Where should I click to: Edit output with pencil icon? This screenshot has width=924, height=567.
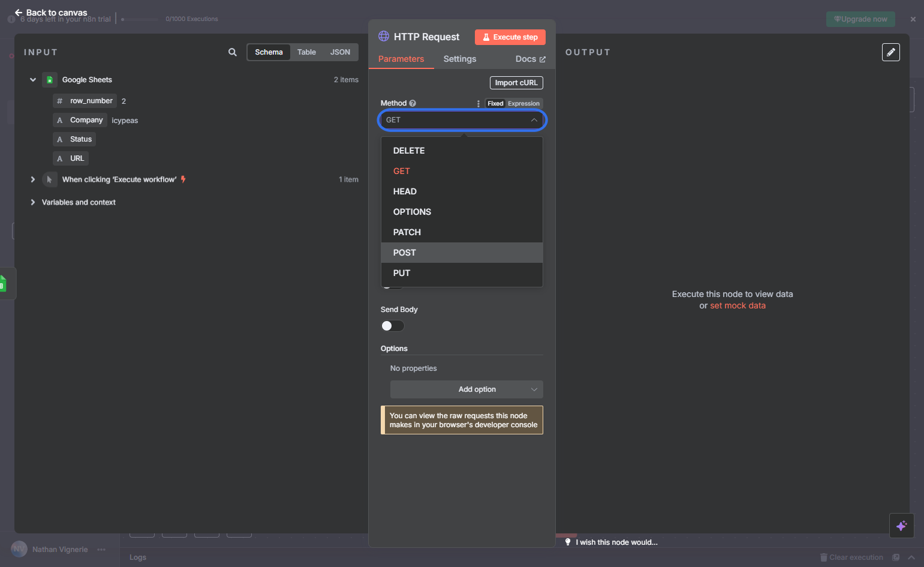click(891, 52)
